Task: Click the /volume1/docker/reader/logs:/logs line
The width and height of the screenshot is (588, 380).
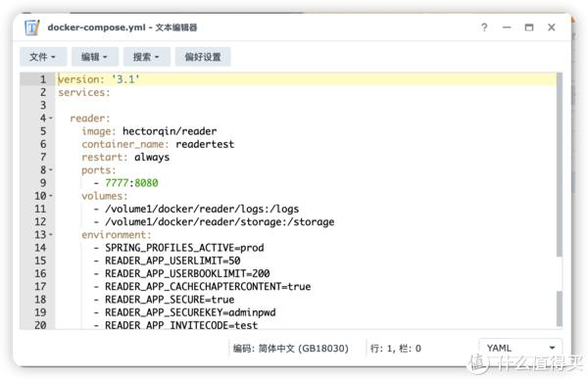Action: coord(202,209)
